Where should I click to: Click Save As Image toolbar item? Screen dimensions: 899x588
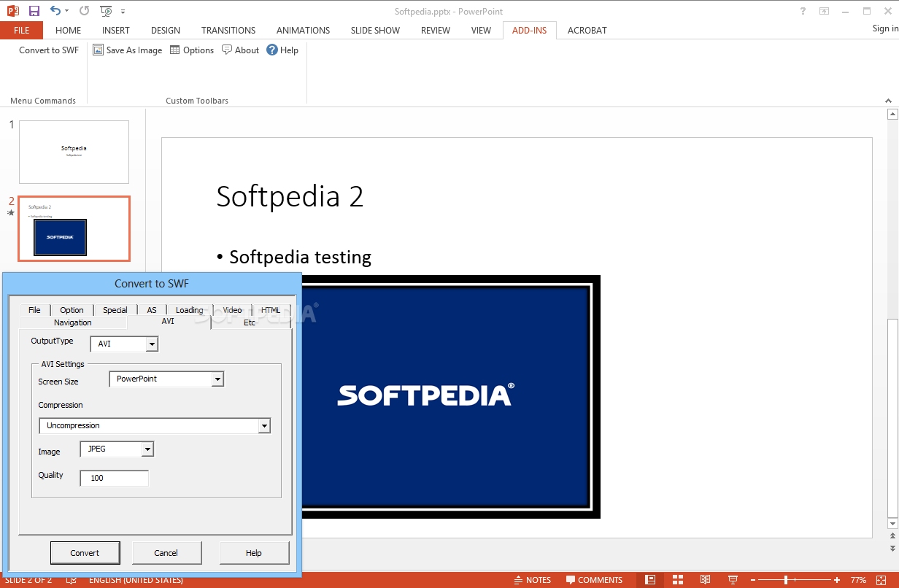[128, 50]
